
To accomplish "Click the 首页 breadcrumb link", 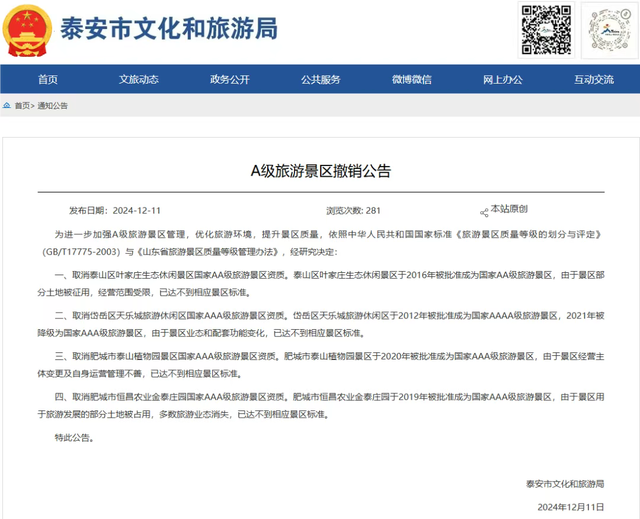I will click(22, 106).
